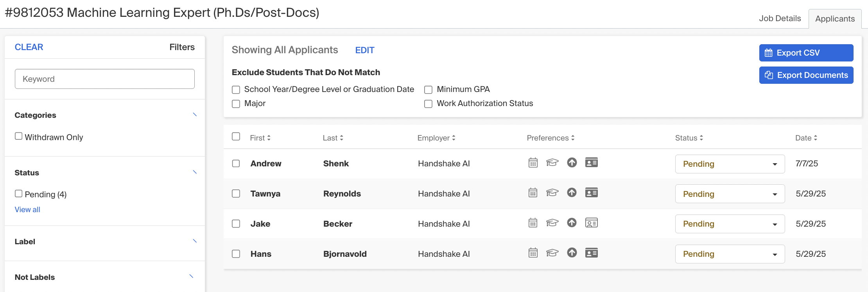
Task: Click Handshake AI employer in Hans row
Action: [x=444, y=254]
